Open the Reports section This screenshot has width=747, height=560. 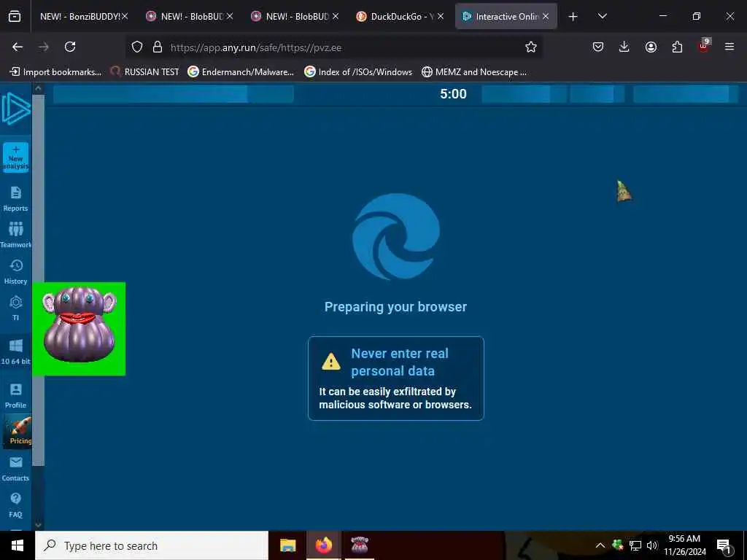tap(16, 198)
